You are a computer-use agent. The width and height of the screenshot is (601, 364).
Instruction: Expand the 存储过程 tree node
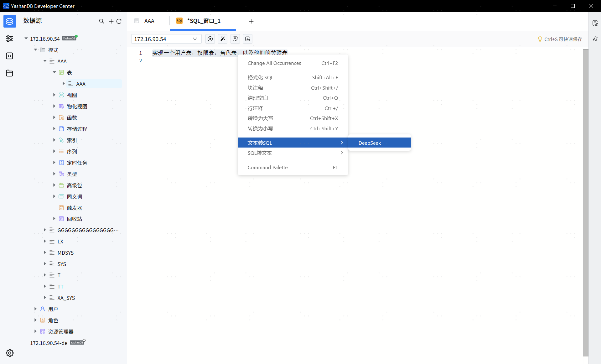(x=54, y=129)
